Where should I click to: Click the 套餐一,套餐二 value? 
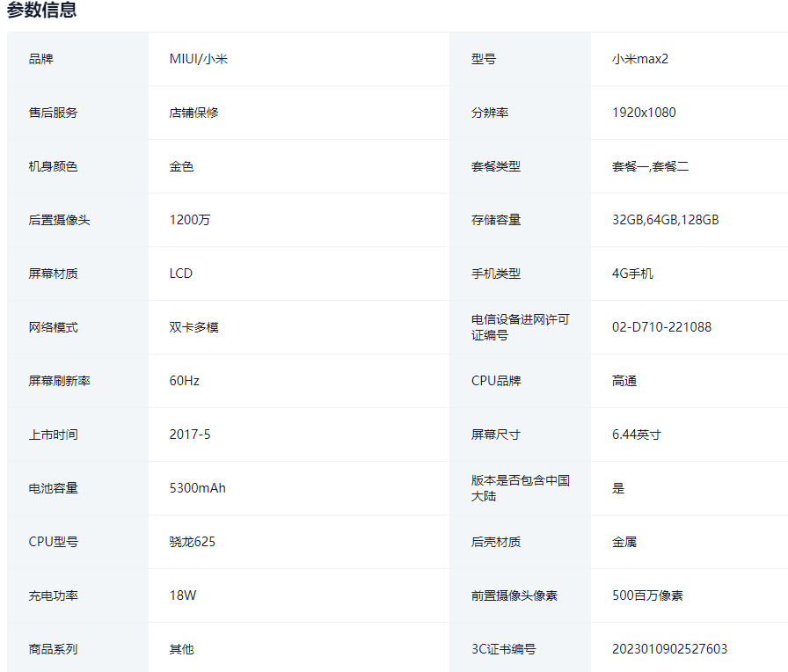(x=650, y=166)
